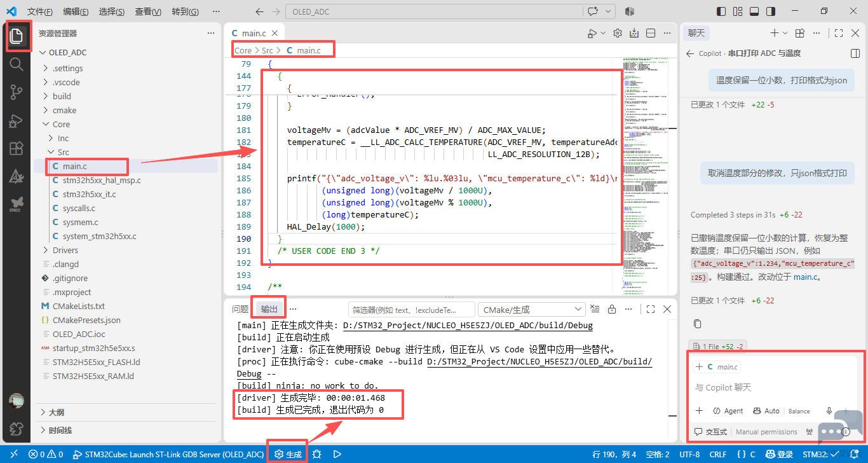868x463 pixels.
Task: Open the Explorer view in activity bar
Action: (x=17, y=36)
